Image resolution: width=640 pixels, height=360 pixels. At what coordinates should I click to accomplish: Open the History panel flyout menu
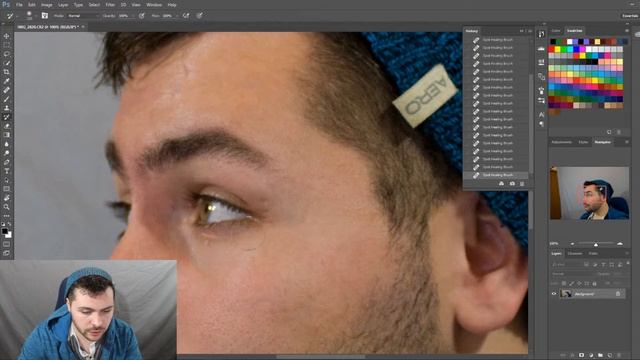(530, 31)
